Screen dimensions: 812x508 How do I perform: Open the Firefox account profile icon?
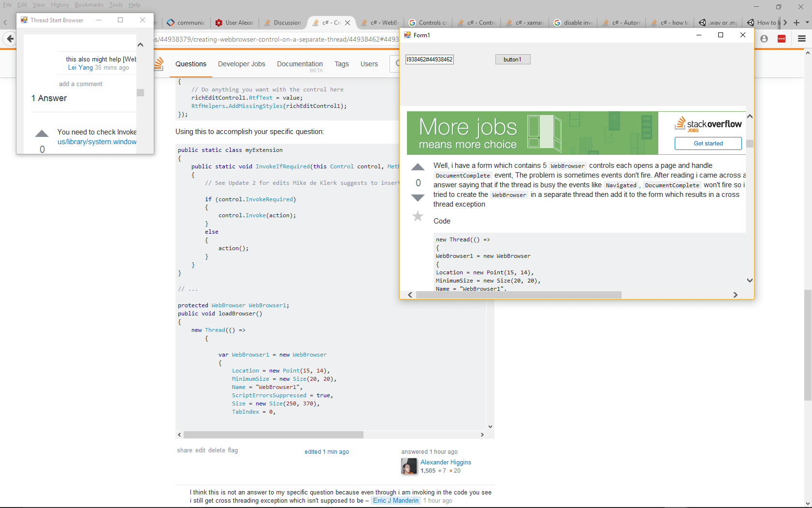coord(764,39)
